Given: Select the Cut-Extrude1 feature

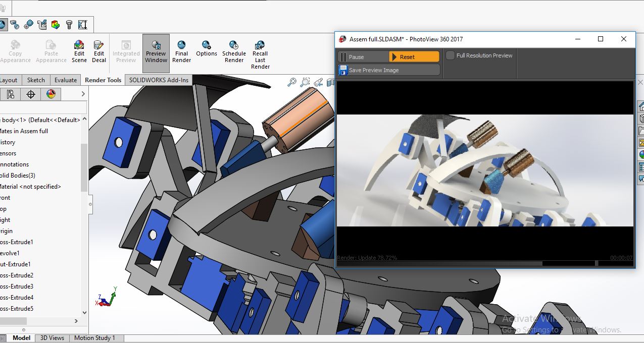Looking at the screenshot, I should (15, 264).
